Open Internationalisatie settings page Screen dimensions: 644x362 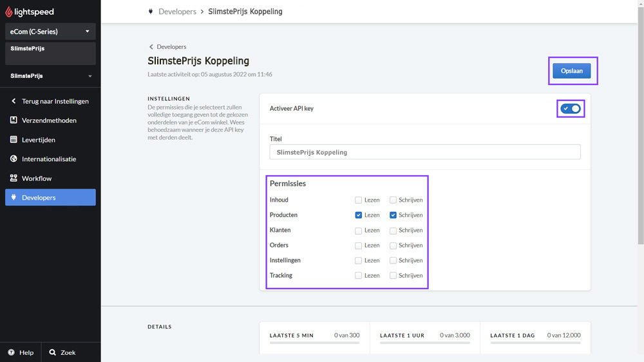[50, 158]
